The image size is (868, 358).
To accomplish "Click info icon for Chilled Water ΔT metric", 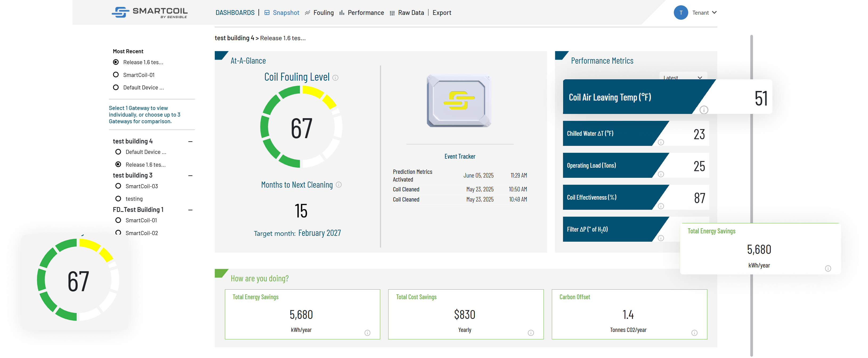I will point(661,142).
